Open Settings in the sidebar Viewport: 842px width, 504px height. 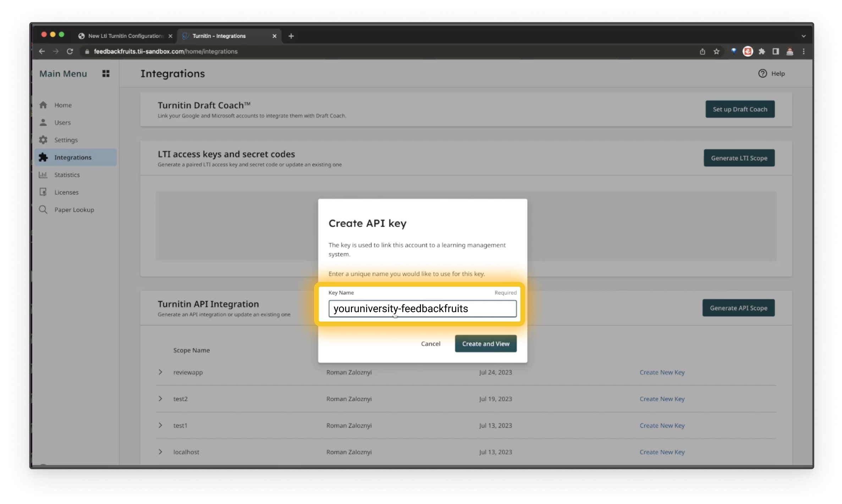pyautogui.click(x=76, y=140)
